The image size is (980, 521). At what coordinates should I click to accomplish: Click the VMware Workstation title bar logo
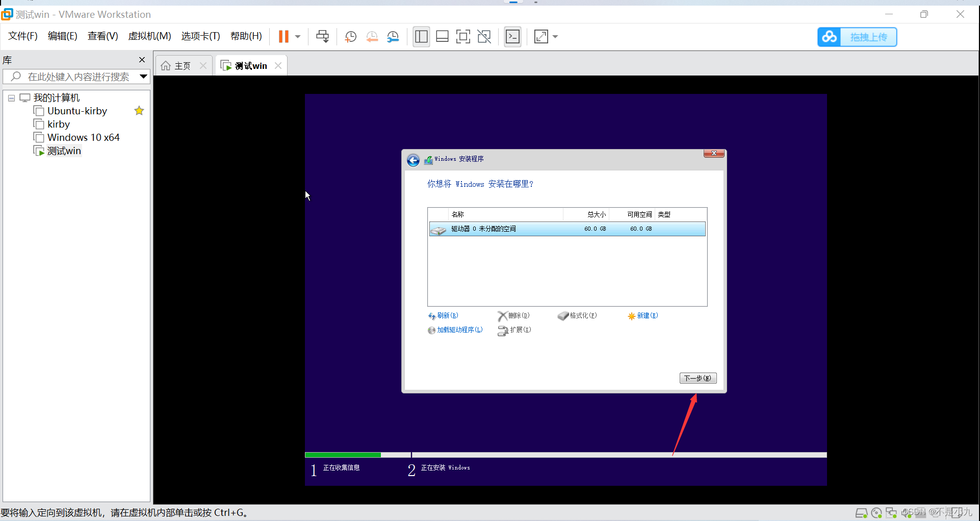[7, 14]
